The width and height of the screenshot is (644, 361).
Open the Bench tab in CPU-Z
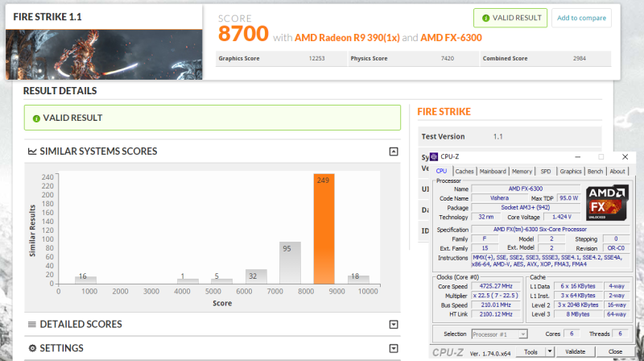(x=596, y=172)
